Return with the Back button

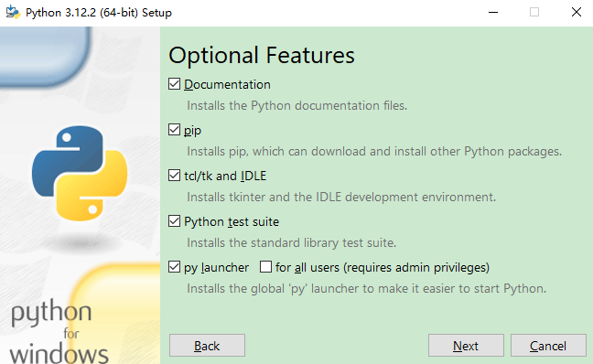pos(207,346)
